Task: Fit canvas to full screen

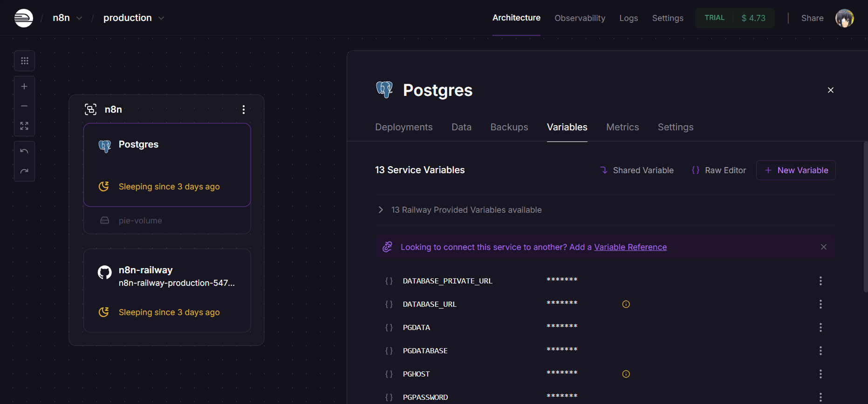Action: (24, 126)
